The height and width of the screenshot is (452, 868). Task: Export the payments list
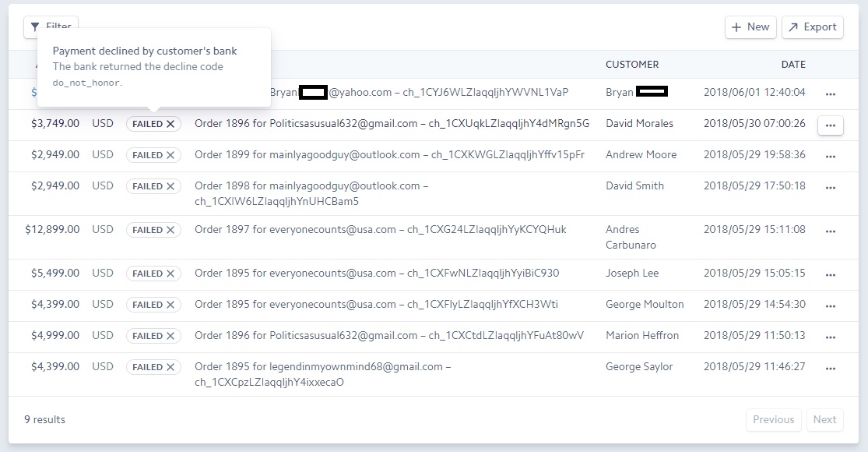(x=812, y=26)
